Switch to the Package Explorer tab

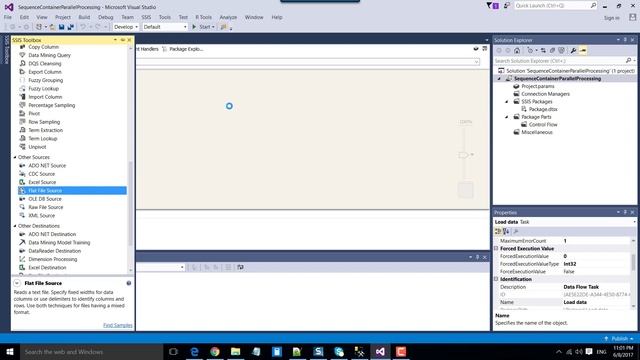182,49
